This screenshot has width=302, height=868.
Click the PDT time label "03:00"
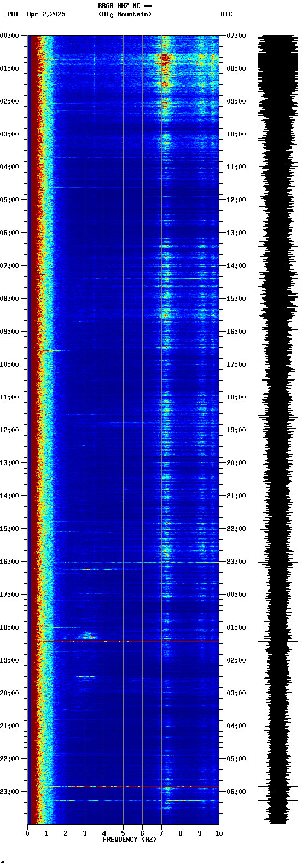click(x=9, y=134)
